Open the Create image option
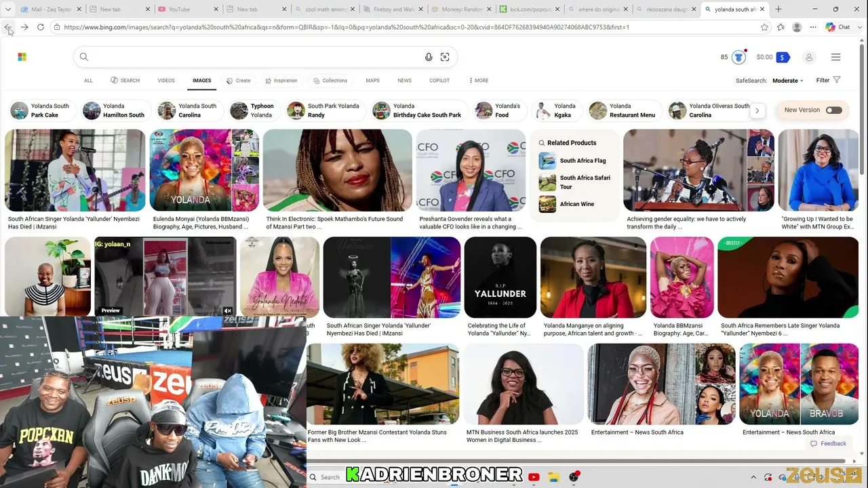The height and width of the screenshot is (488, 868). point(239,81)
